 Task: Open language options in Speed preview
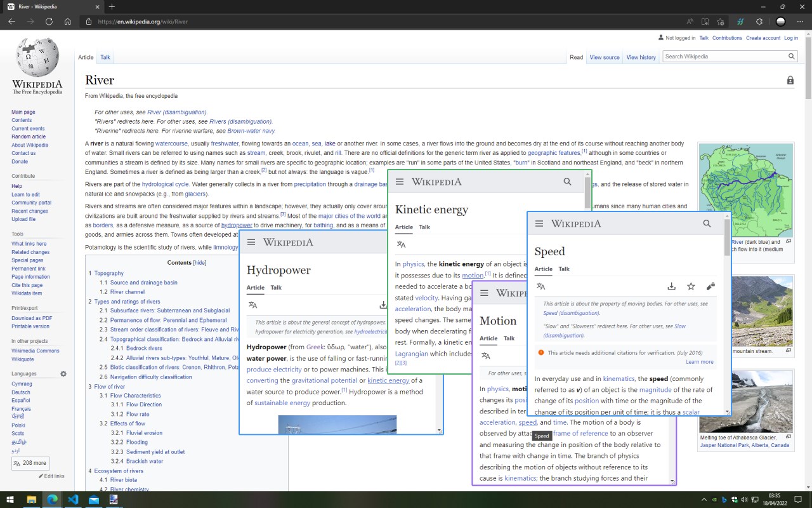pos(540,286)
